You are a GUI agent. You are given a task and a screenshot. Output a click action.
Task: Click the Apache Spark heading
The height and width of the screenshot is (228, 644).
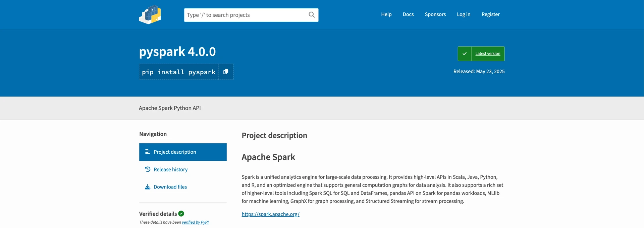(268, 157)
